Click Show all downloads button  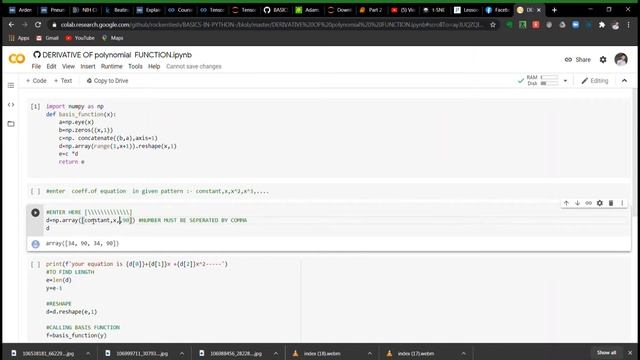(607, 353)
